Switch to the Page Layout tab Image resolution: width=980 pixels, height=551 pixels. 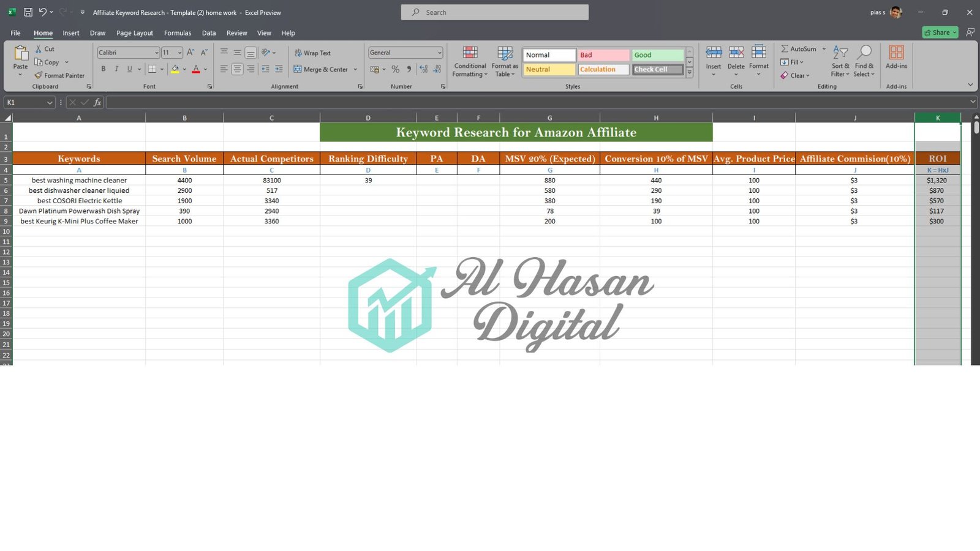135,33
